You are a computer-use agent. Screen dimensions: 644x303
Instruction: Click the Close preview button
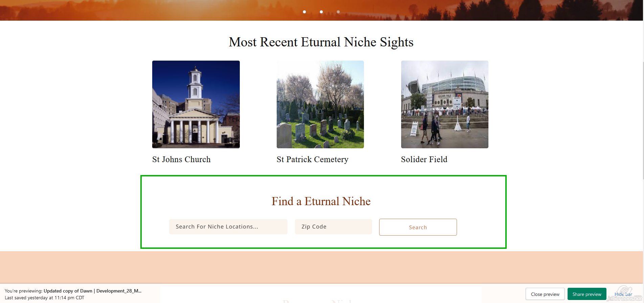[x=545, y=294]
